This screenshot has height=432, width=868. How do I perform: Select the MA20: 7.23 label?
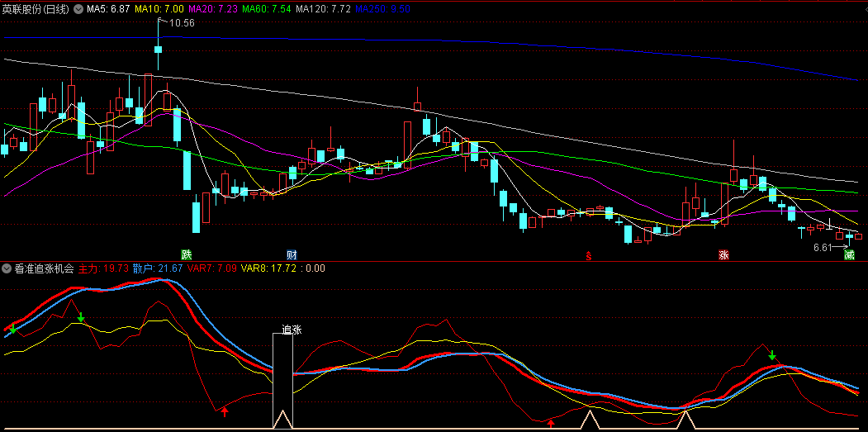(212, 9)
